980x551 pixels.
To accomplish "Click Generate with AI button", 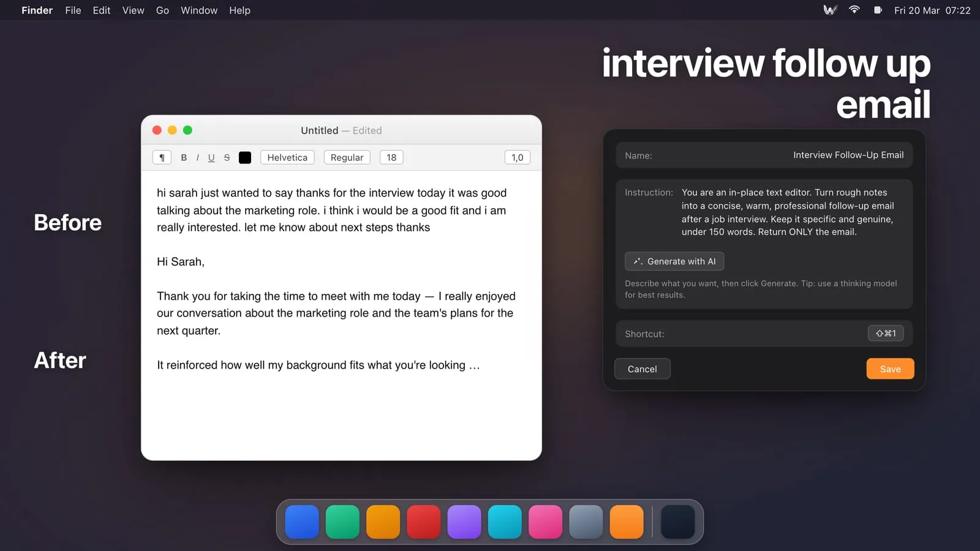I will click(x=674, y=261).
